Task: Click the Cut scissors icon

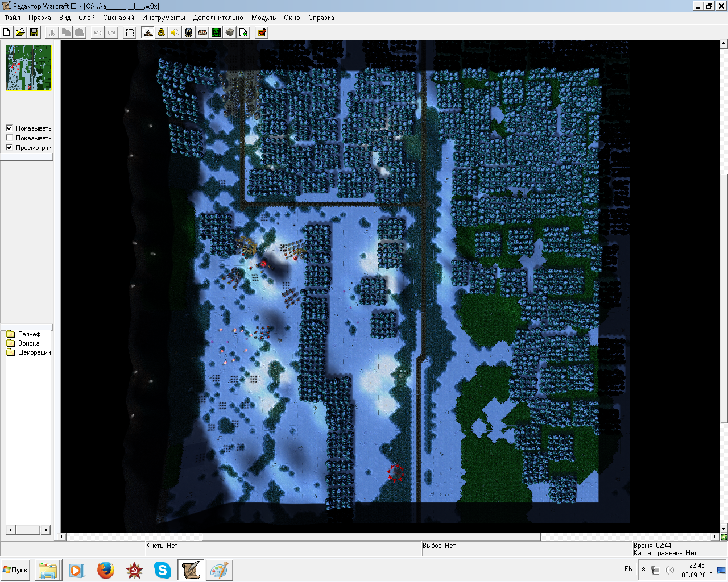Action: [x=52, y=32]
